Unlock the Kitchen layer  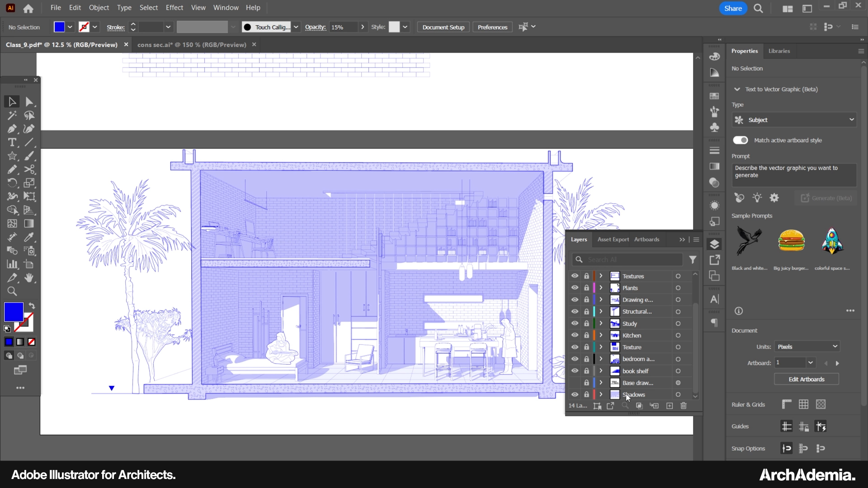586,335
